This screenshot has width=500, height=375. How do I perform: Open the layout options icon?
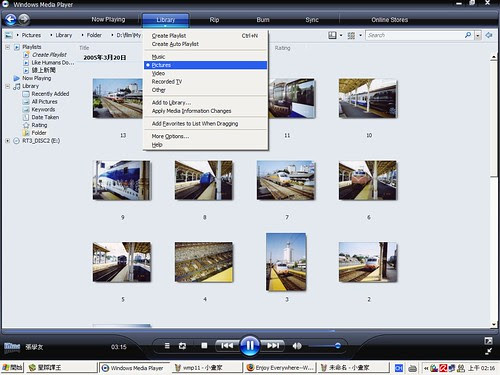coord(332,35)
